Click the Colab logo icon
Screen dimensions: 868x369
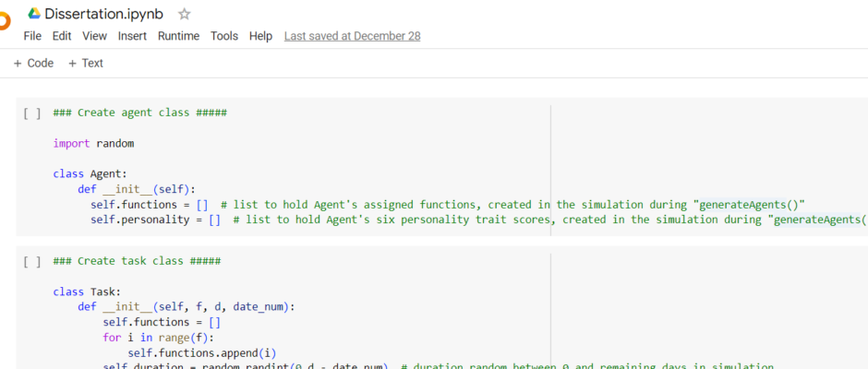tap(4, 18)
